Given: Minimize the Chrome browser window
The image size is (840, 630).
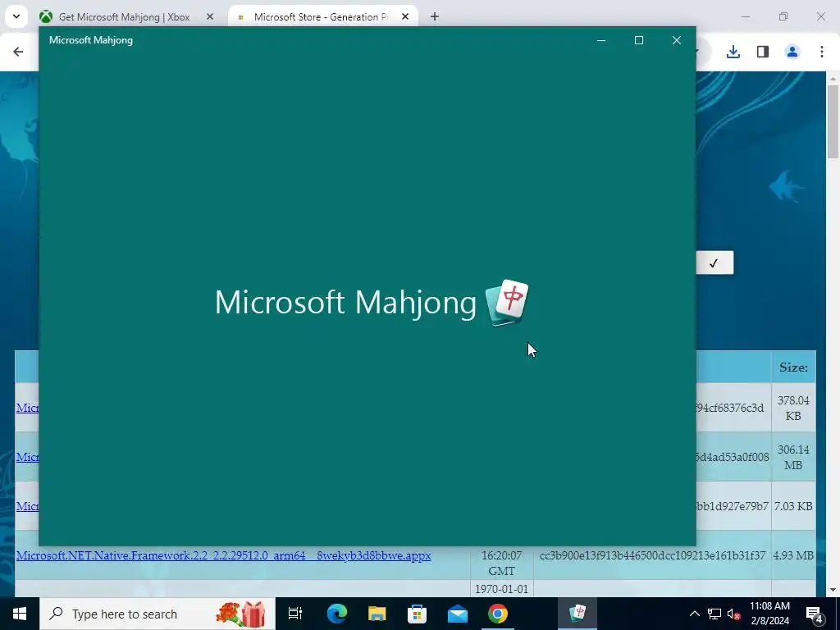Looking at the screenshot, I should tap(745, 16).
